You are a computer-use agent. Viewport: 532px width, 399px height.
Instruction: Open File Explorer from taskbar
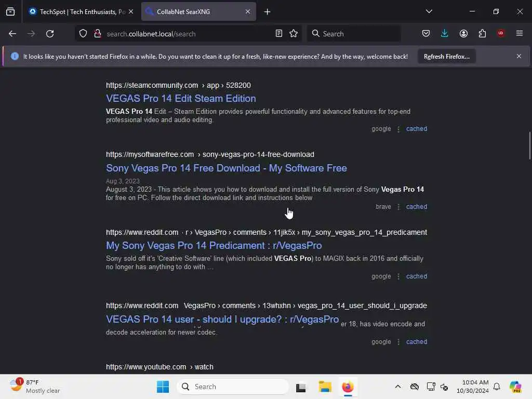pyautogui.click(x=325, y=387)
